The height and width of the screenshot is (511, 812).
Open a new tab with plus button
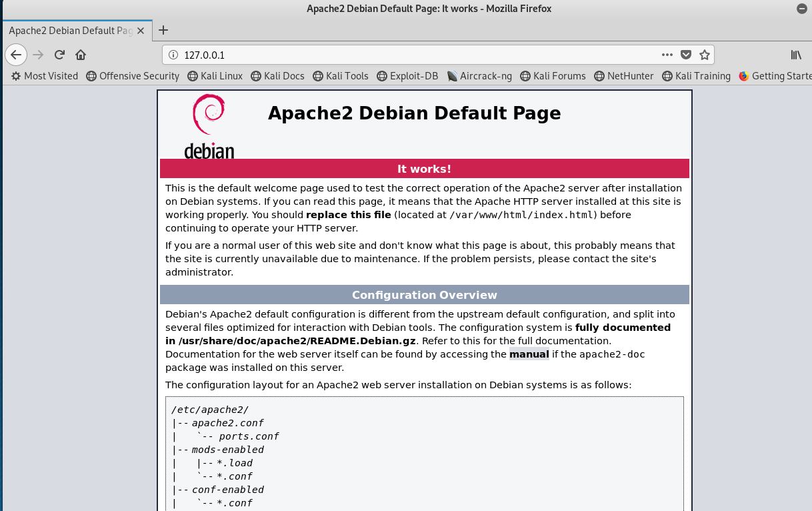(x=163, y=30)
